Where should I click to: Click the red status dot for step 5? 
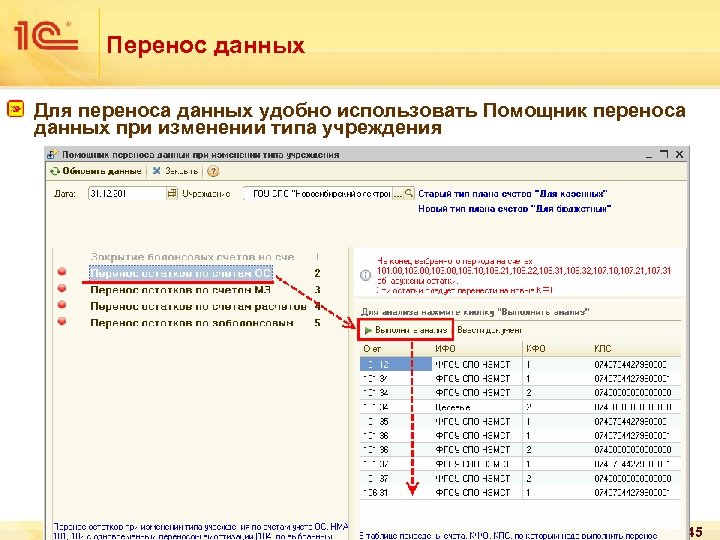62,321
